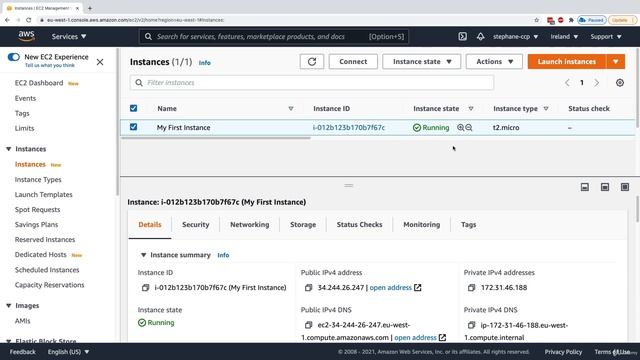This screenshot has height=360, width=640.
Task: Switch to Networking tab
Action: pos(249,224)
